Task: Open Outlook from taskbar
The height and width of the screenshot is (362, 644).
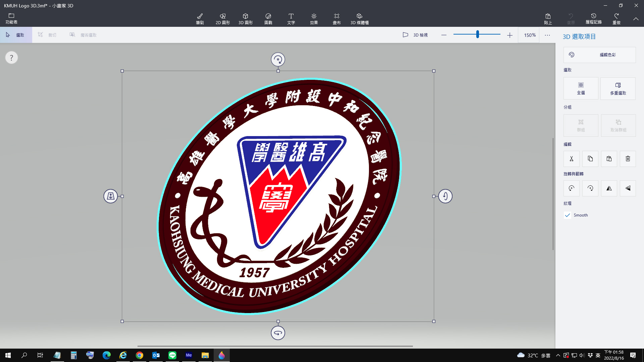Action: coord(156,355)
